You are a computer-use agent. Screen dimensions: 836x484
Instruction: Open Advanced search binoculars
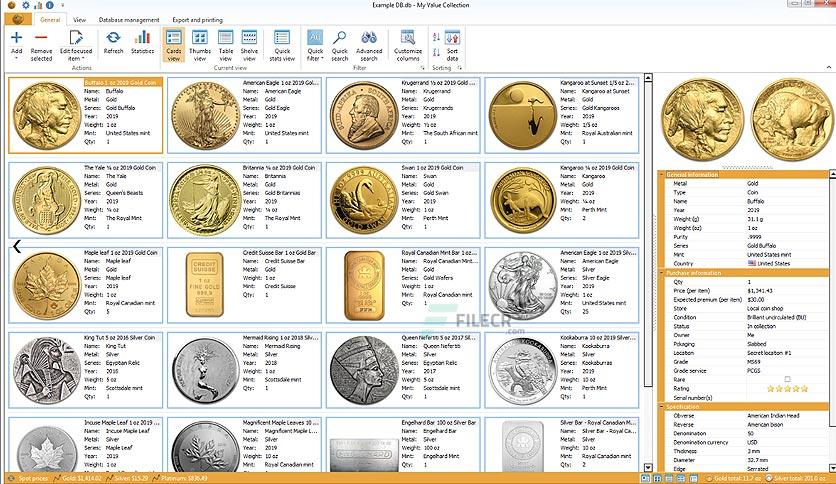pos(369,37)
